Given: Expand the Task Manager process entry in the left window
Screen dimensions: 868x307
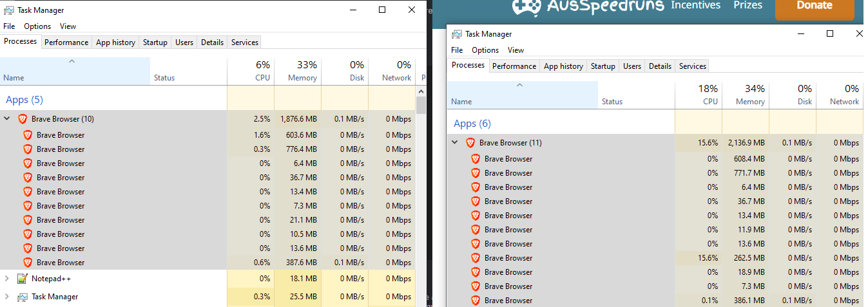Looking at the screenshot, I should (x=7, y=297).
